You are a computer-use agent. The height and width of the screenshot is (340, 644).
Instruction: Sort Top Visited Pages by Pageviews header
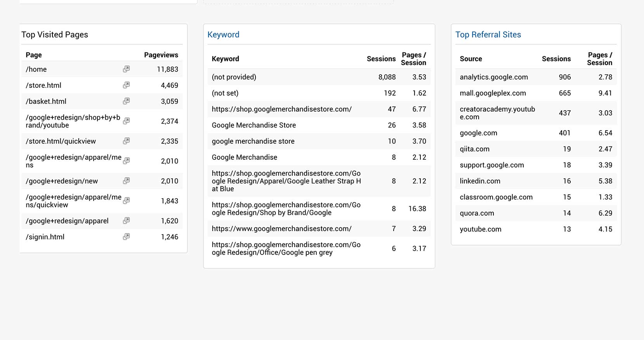pyautogui.click(x=161, y=55)
